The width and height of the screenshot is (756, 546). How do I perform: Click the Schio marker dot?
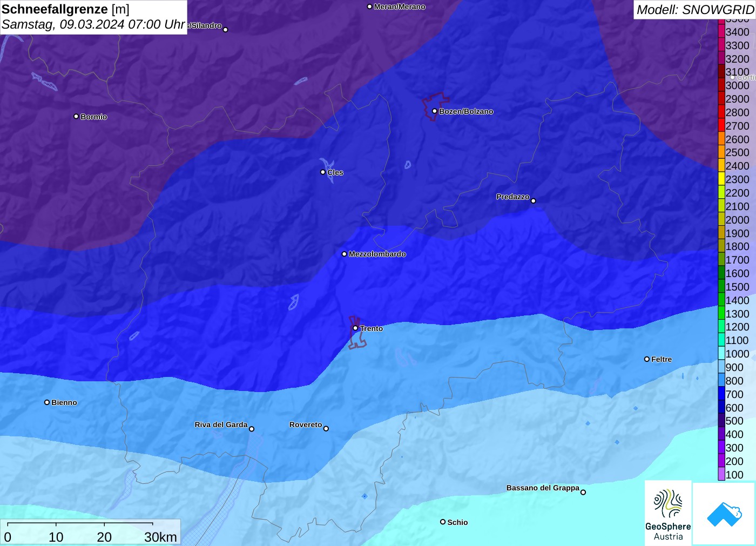443,522
